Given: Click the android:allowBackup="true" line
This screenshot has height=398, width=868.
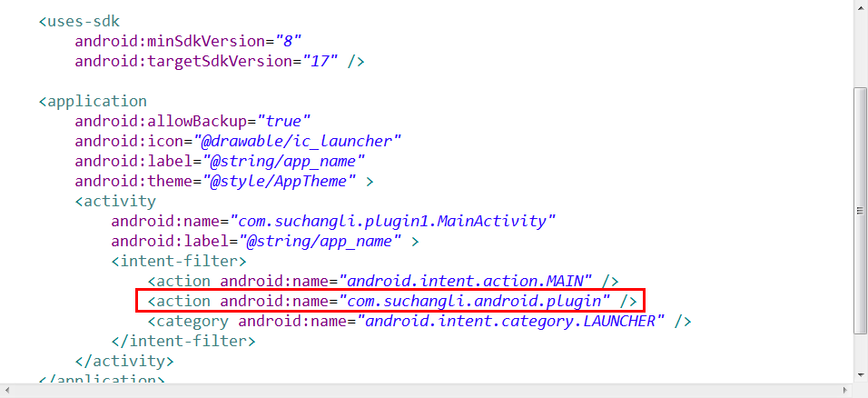Looking at the screenshot, I should [x=192, y=122].
